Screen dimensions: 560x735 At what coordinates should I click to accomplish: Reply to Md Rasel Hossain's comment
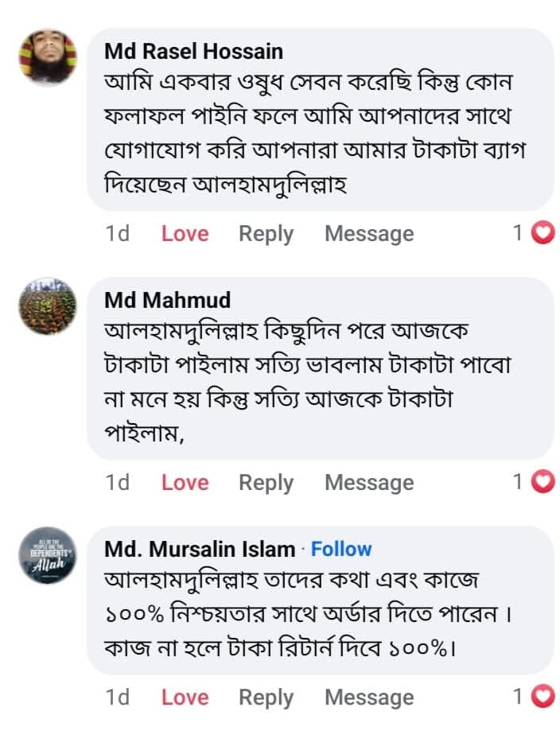tap(266, 234)
